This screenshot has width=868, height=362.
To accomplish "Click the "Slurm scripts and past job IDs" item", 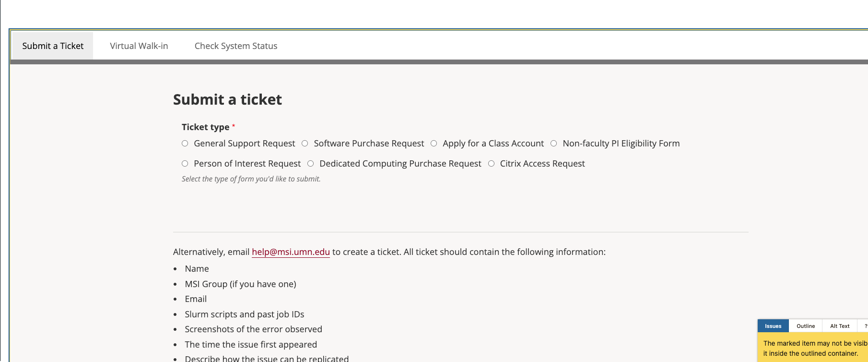I will [x=244, y=314].
